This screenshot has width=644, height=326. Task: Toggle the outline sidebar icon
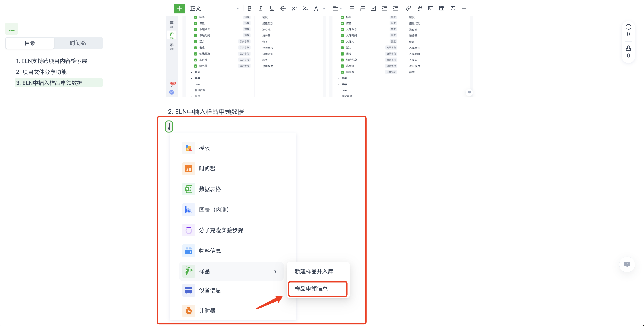point(11,29)
